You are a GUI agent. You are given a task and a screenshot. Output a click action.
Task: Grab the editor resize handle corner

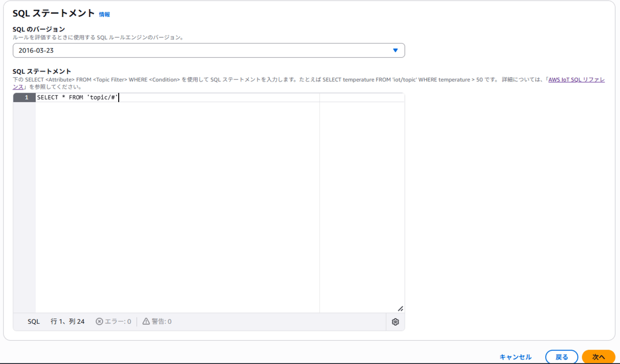pos(400,308)
